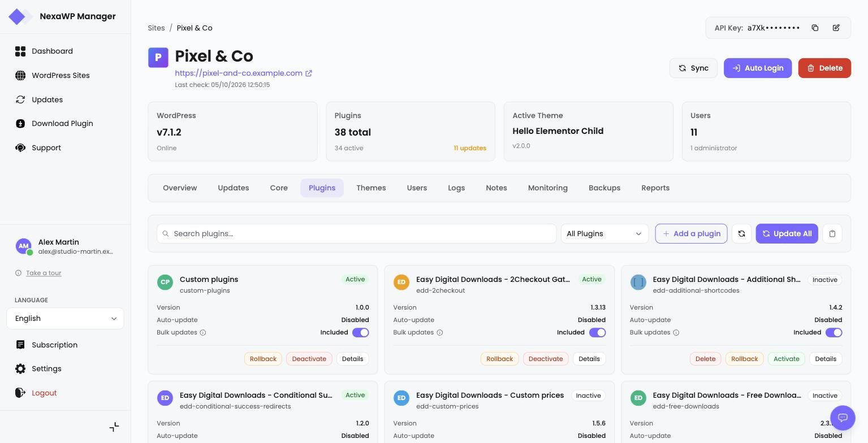
Task: Click Logout in the sidebar
Action: (x=44, y=393)
